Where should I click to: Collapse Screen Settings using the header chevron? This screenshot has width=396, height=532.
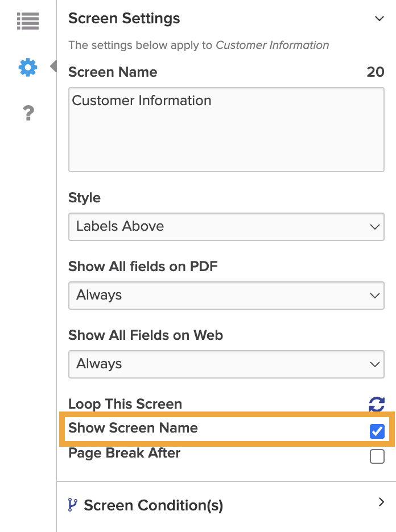pos(380,18)
